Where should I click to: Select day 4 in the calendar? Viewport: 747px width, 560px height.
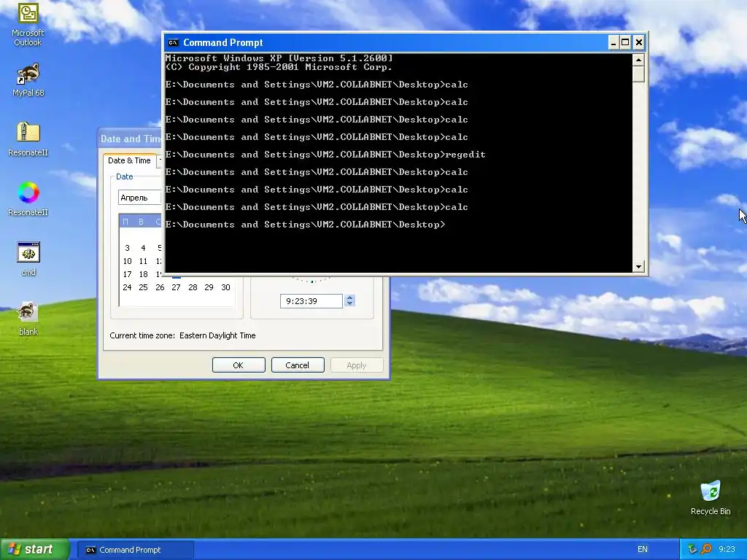[143, 248]
